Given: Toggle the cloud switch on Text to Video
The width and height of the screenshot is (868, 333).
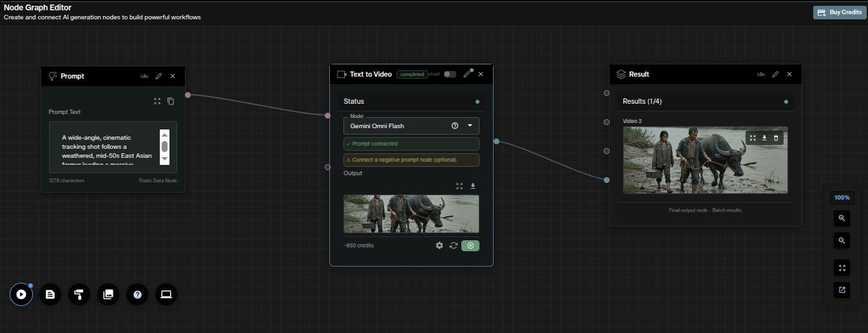Looking at the screenshot, I should [450, 74].
